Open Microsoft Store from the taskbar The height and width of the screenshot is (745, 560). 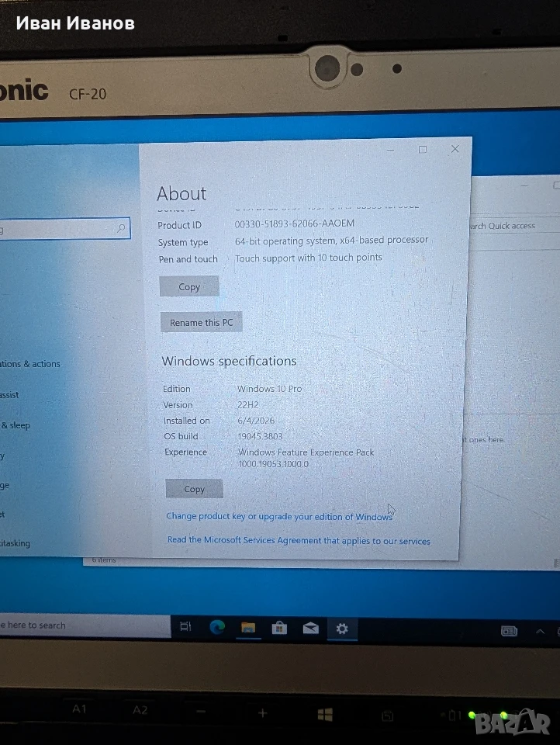tap(279, 628)
